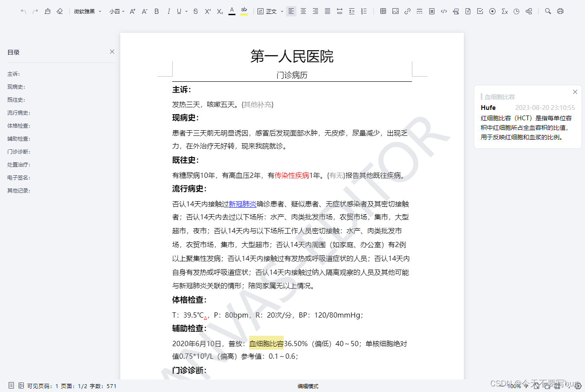Activate the format painter tool
This screenshot has width=585, height=392.
point(48,11)
